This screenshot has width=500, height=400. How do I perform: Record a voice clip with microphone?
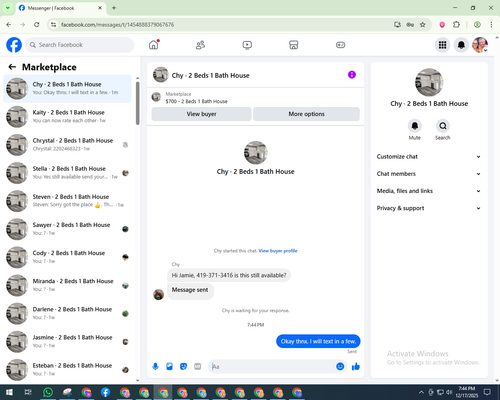[x=155, y=367]
